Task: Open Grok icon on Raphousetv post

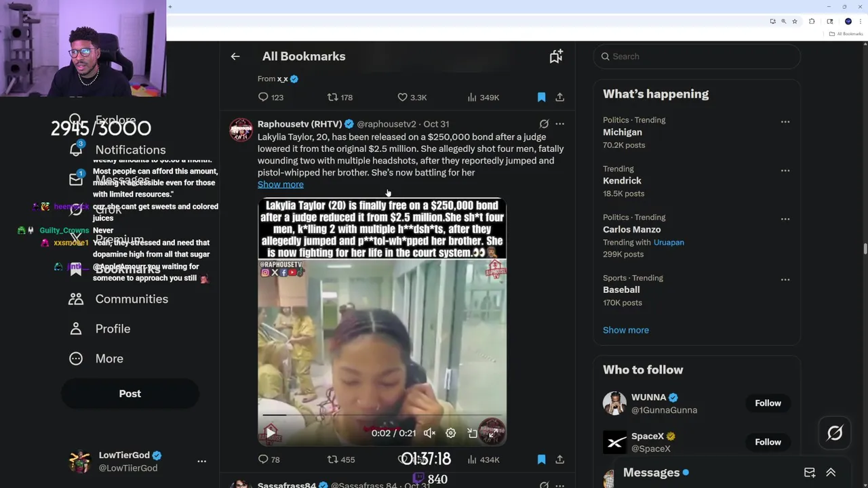Action: pyautogui.click(x=544, y=124)
